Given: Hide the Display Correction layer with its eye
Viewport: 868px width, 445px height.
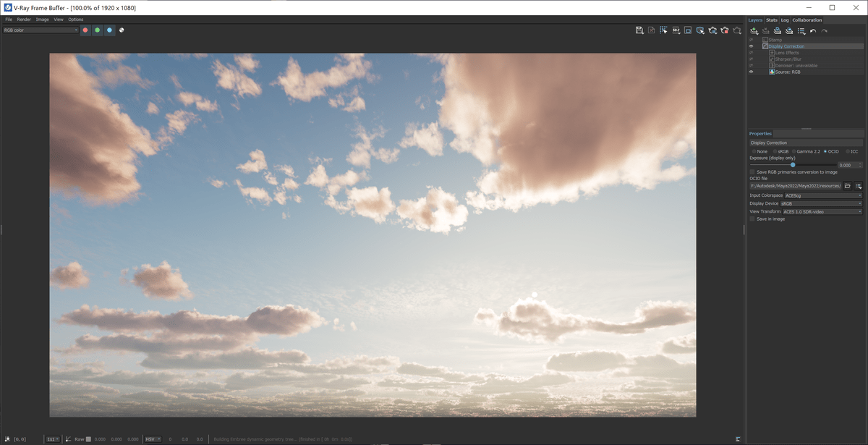Looking at the screenshot, I should coord(751,46).
